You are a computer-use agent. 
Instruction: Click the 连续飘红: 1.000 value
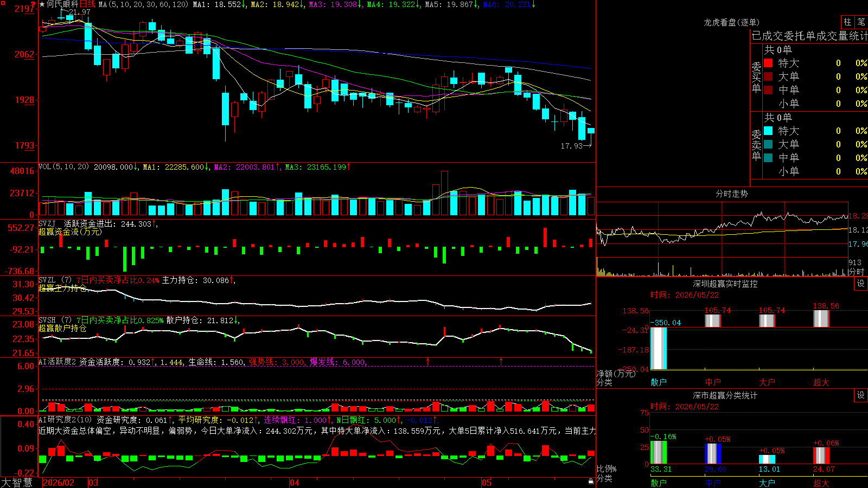tap(296, 420)
